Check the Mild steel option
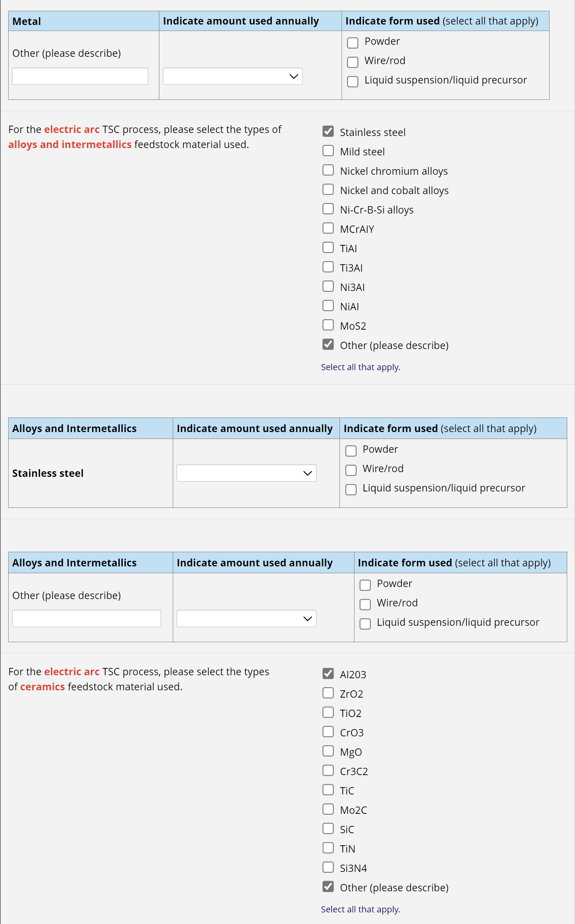The image size is (575, 924). (x=328, y=151)
